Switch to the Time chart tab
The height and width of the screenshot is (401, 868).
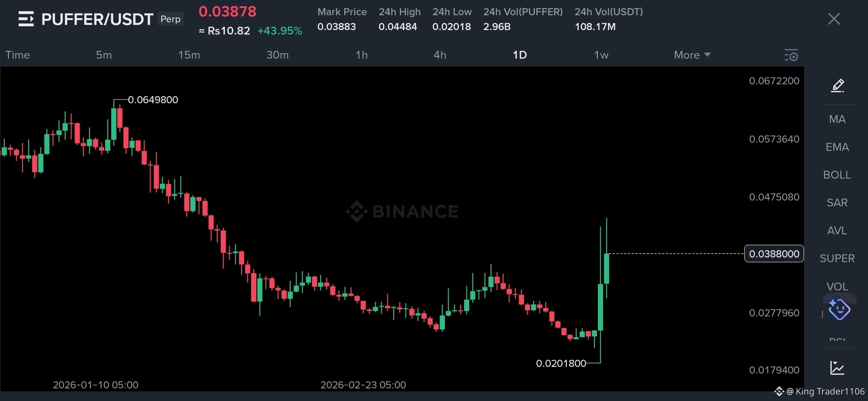[x=17, y=55]
